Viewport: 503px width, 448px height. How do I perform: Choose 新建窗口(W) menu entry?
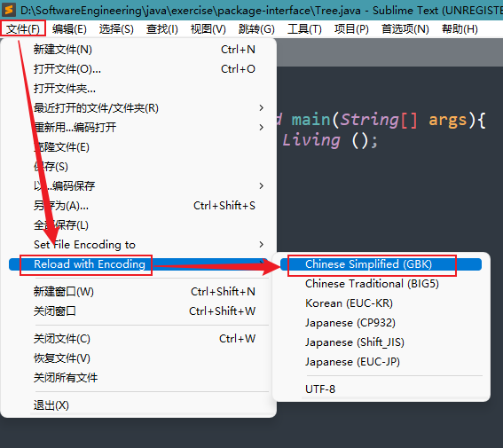coord(138,292)
